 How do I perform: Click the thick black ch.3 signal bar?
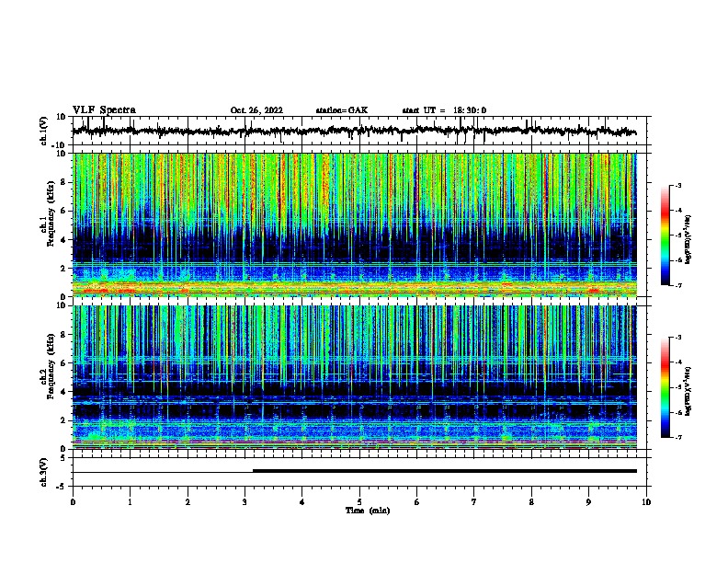(445, 471)
